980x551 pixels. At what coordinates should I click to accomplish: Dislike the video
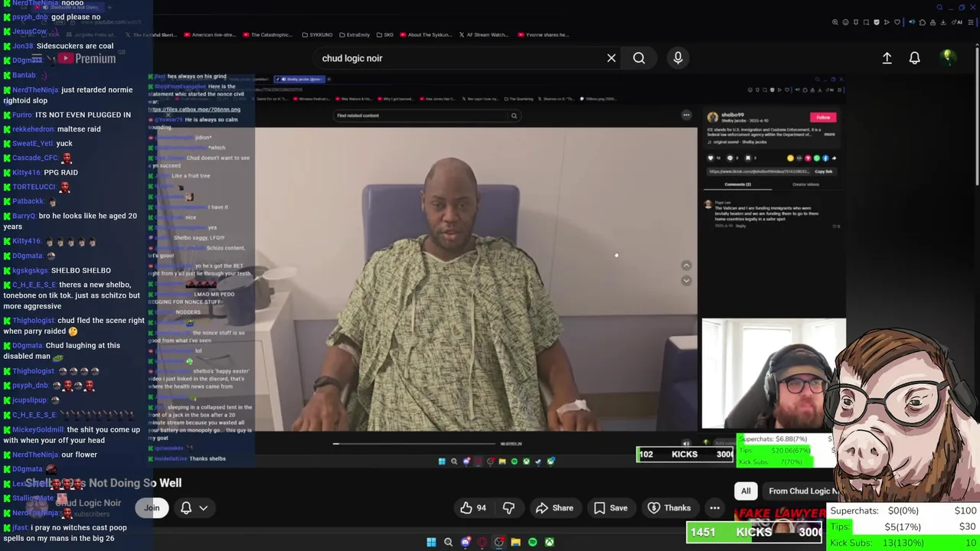(508, 508)
